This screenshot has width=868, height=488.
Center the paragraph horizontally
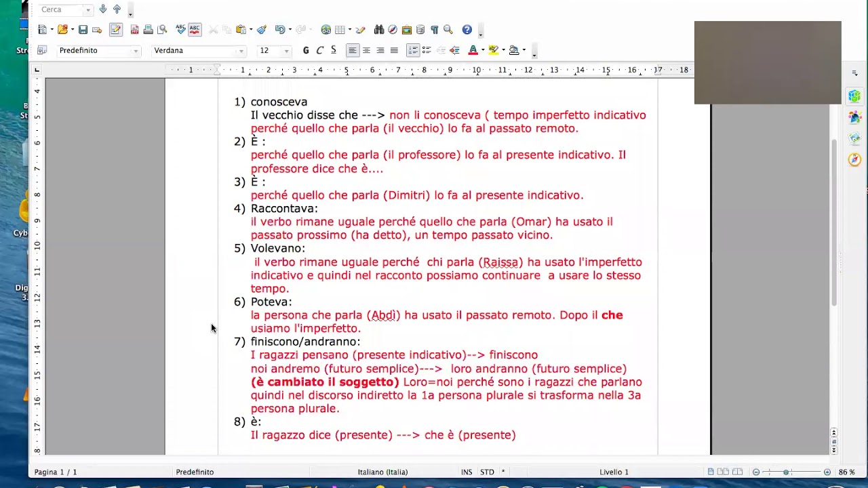click(x=366, y=50)
